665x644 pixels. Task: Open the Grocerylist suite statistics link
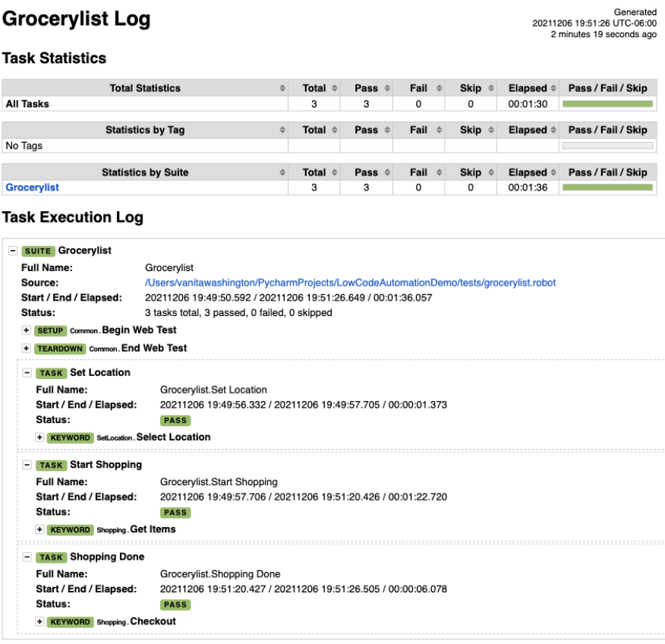click(x=32, y=187)
